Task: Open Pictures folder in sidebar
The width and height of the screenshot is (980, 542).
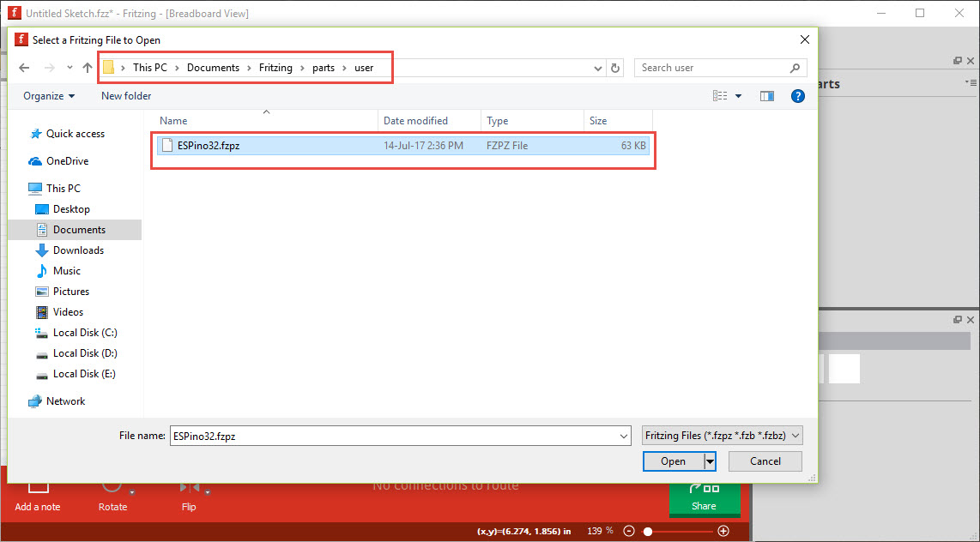Action: 63,292
